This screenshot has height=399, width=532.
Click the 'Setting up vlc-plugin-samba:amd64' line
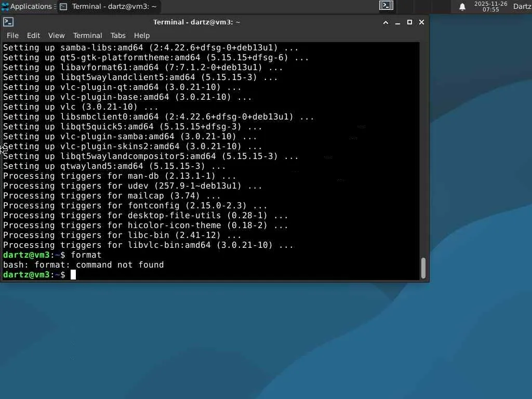[x=130, y=137]
